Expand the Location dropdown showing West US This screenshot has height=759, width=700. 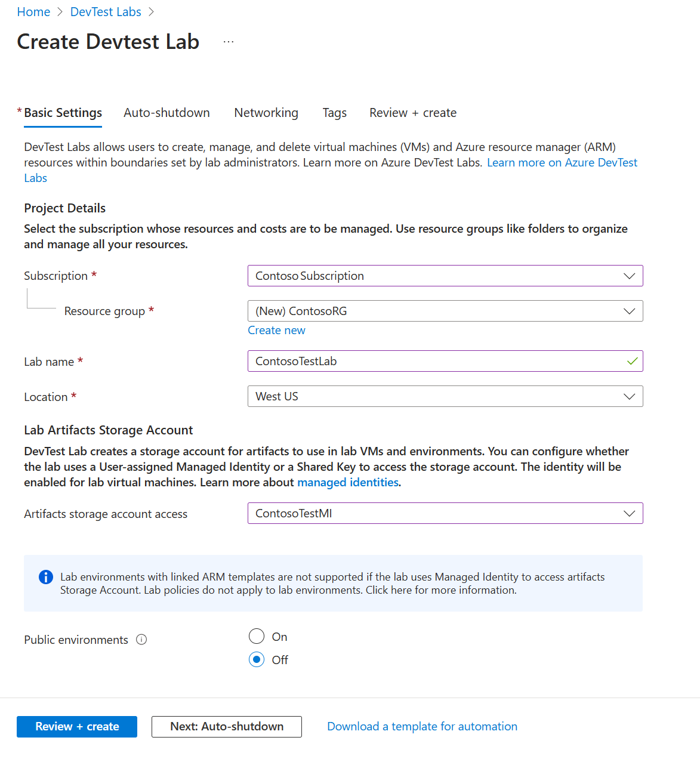(x=629, y=396)
